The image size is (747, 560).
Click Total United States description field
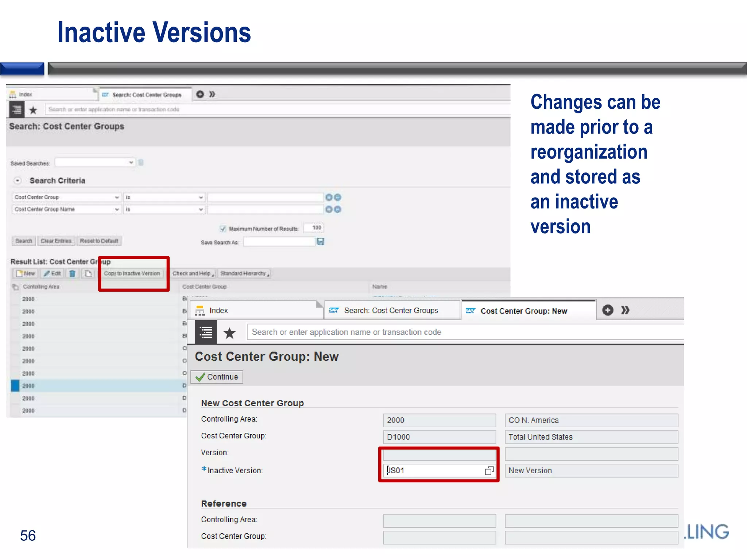point(591,437)
